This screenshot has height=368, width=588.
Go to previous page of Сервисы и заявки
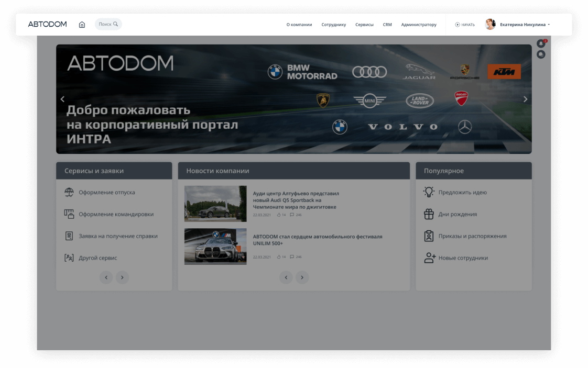[106, 277]
